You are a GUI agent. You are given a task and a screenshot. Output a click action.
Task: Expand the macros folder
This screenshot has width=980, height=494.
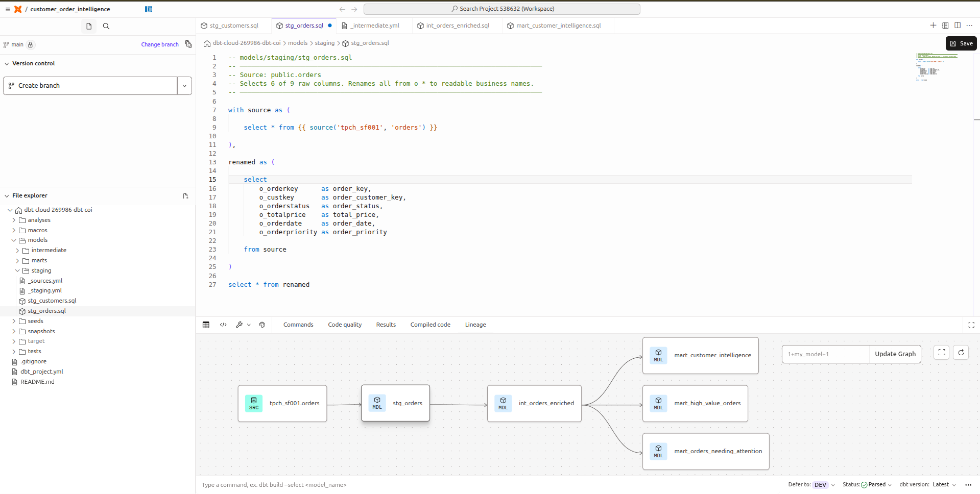click(14, 230)
